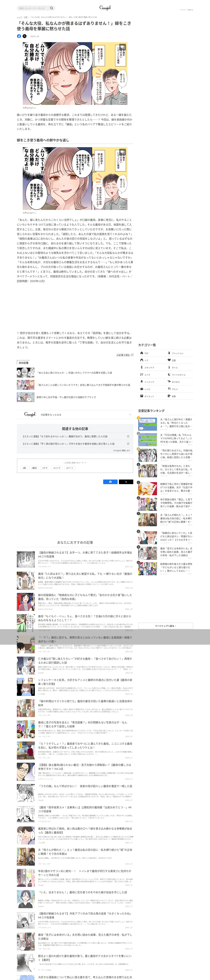Viewport: 210px width, 980px height.
Task: Open the Googirl logo in header
Action: click(x=105, y=8)
